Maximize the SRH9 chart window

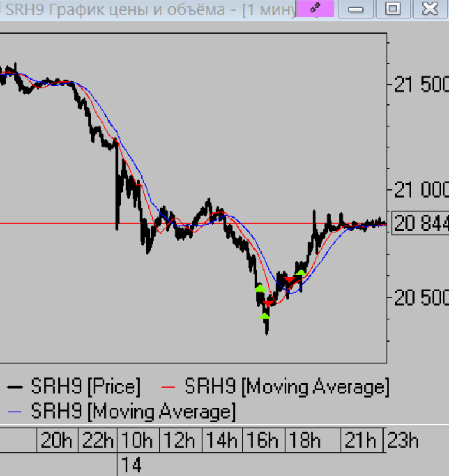pyautogui.click(x=392, y=9)
